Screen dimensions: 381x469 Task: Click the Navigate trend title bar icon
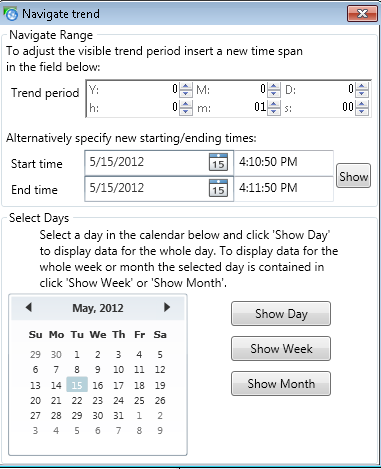pos(10,14)
